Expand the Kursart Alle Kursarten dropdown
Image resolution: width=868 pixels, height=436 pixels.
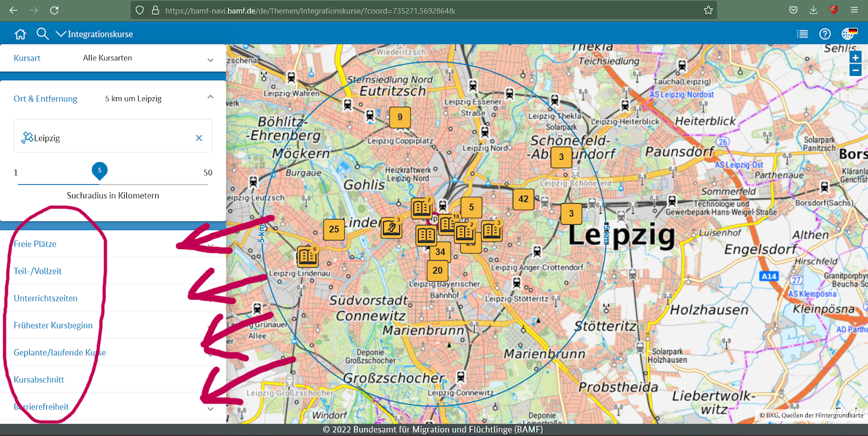tap(113, 58)
